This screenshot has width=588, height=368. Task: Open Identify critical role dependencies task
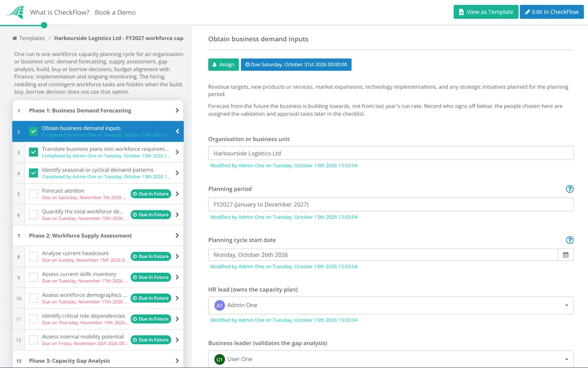click(84, 316)
